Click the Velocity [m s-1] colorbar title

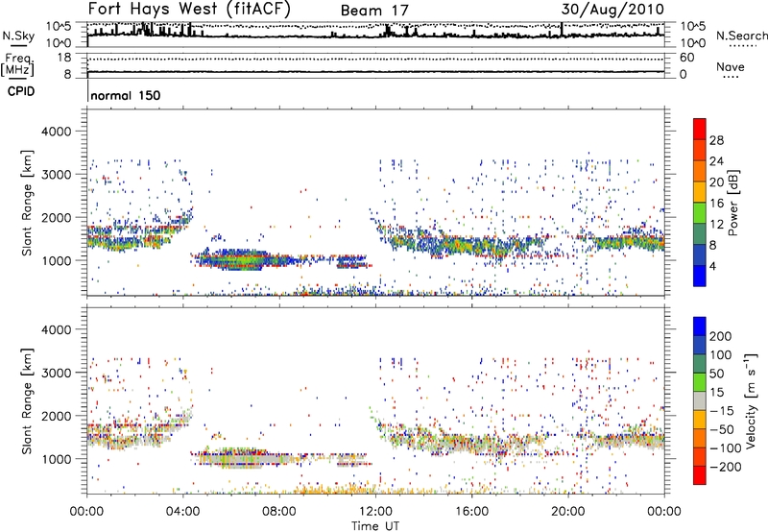(x=751, y=400)
